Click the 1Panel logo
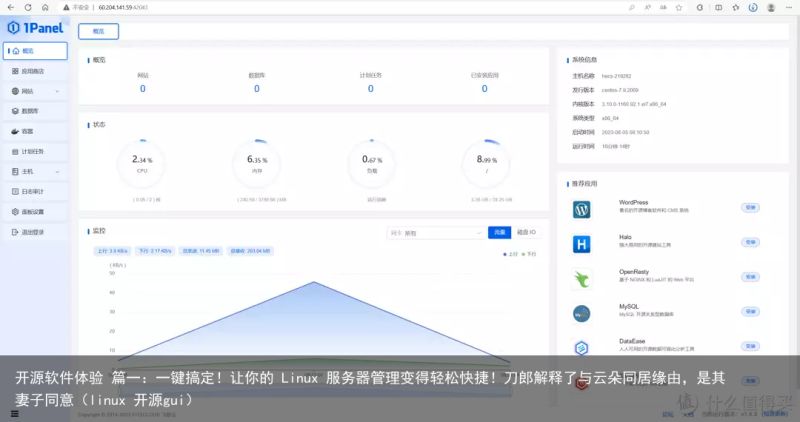 35,28
